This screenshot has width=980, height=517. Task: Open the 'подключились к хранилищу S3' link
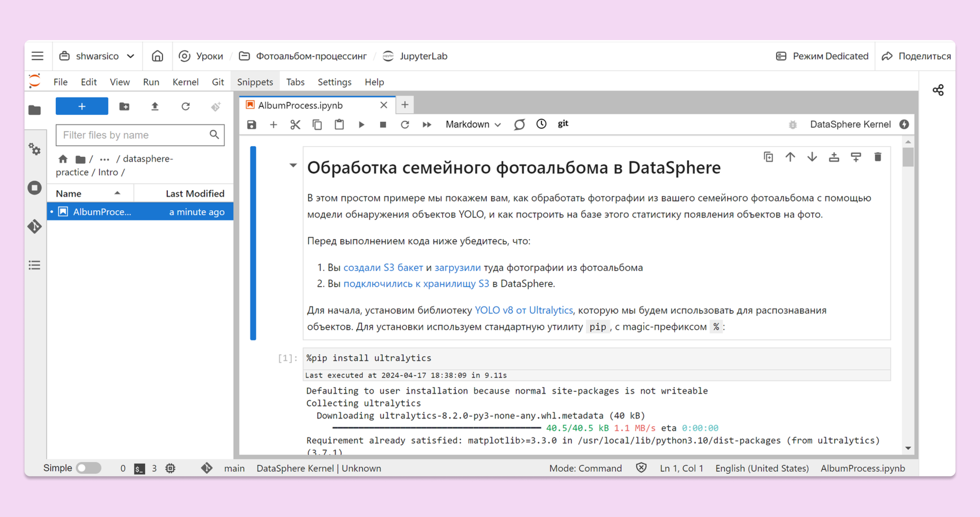(x=416, y=284)
